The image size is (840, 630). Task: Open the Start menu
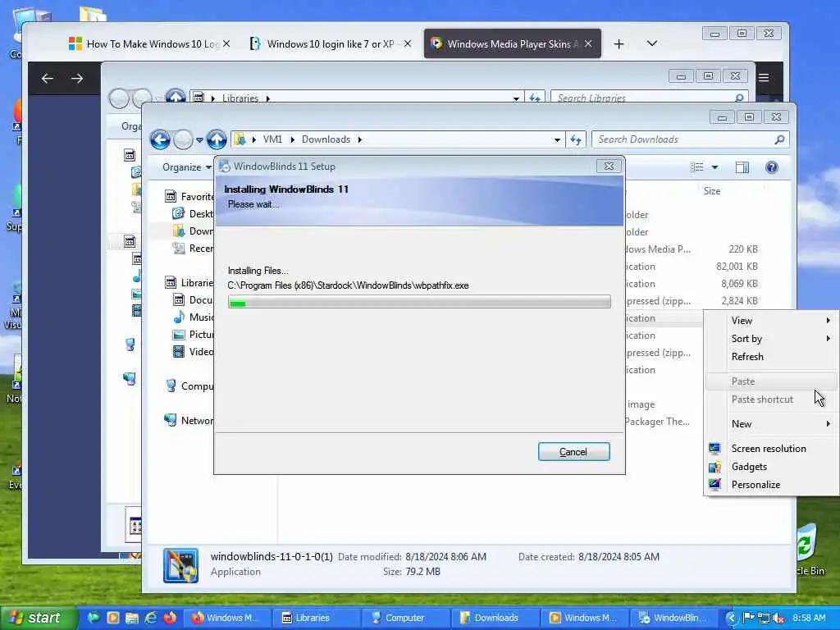click(38, 618)
